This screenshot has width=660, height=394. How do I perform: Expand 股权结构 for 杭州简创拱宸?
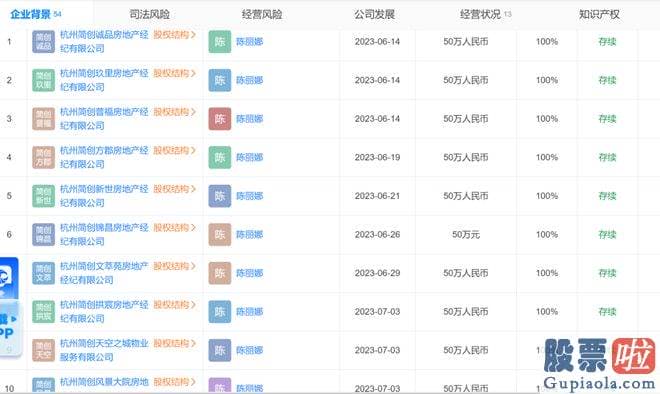point(174,305)
